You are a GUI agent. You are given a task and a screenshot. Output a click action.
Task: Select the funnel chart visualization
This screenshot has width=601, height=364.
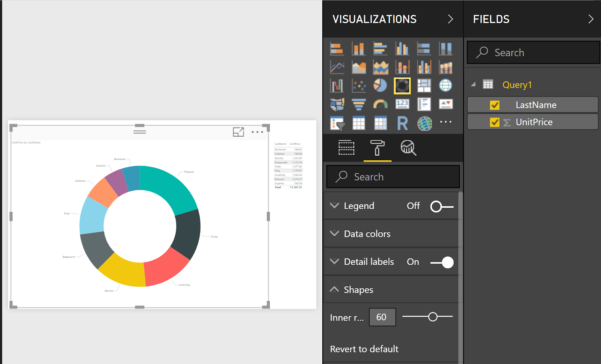pyautogui.click(x=359, y=104)
